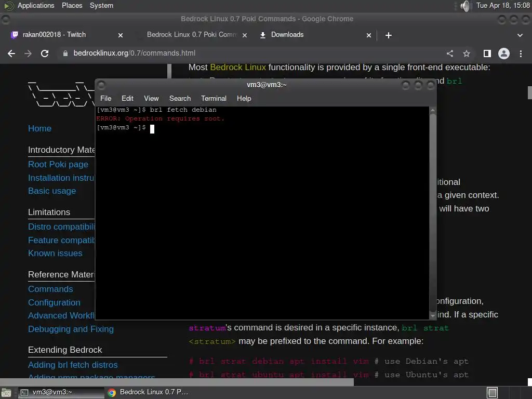
Task: Click the site lock icon
Action: click(x=65, y=54)
